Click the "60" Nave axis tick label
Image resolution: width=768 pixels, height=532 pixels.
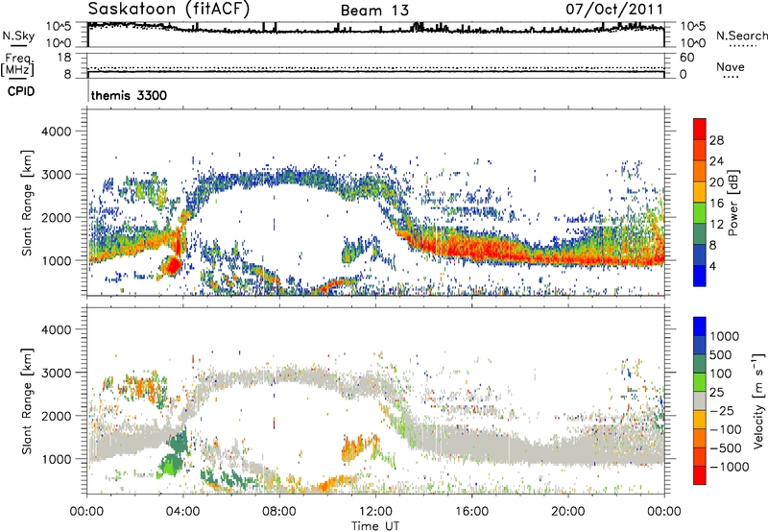point(686,58)
